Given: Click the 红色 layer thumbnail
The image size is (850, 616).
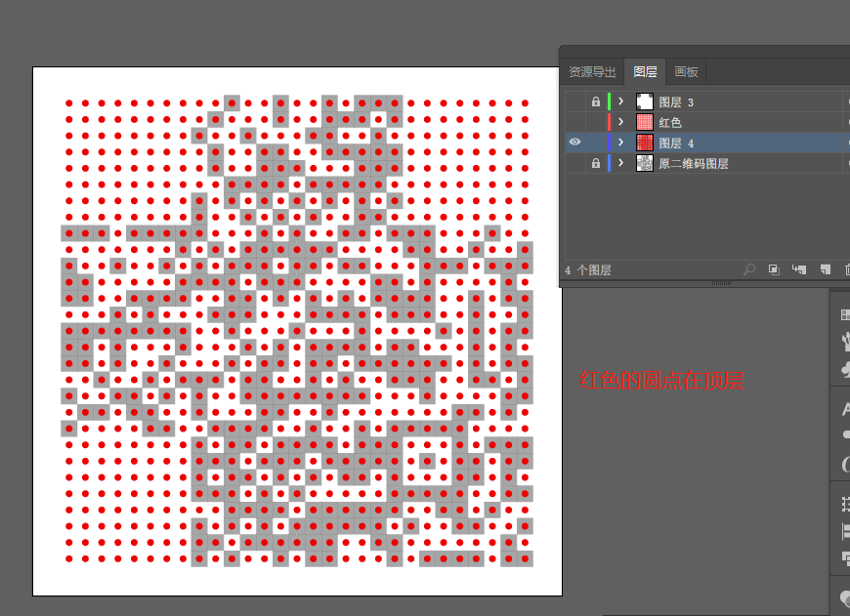Looking at the screenshot, I should (644, 122).
